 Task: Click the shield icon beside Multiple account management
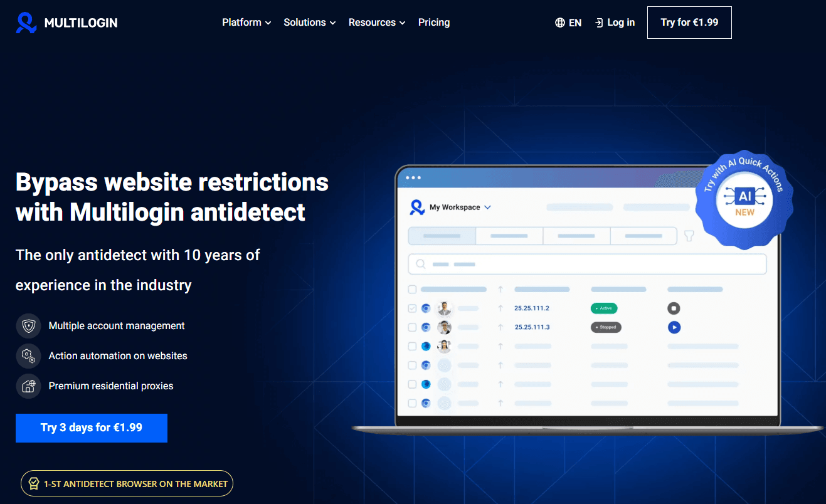pyautogui.click(x=28, y=326)
